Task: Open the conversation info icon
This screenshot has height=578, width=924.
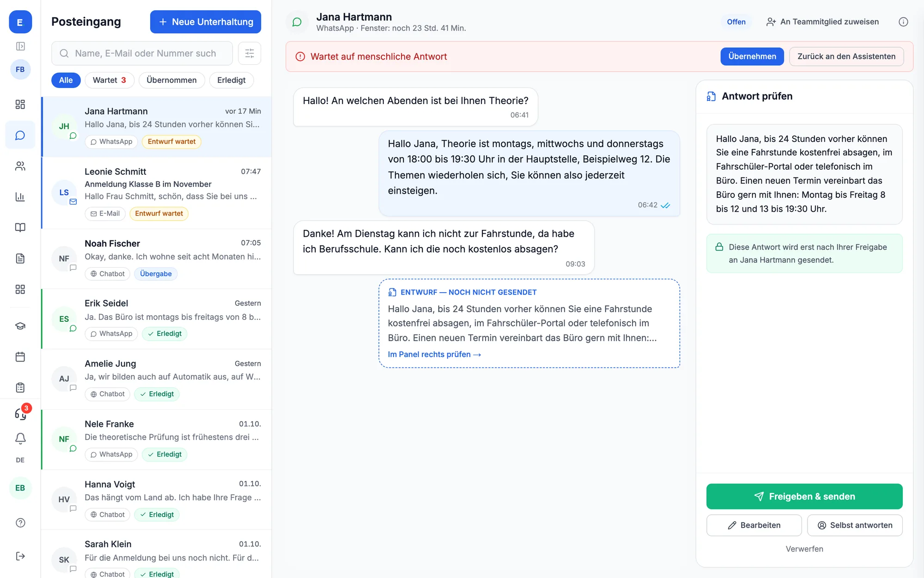Action: 903,22
